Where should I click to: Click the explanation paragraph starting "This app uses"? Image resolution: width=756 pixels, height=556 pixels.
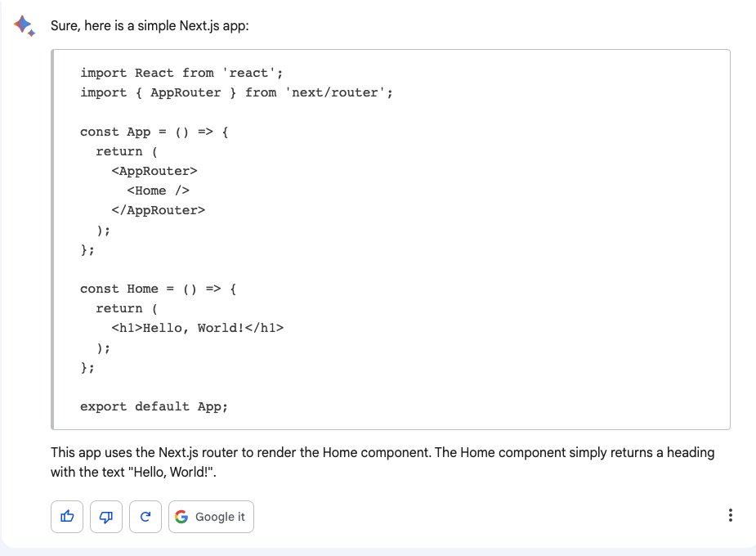pyautogui.click(x=382, y=462)
